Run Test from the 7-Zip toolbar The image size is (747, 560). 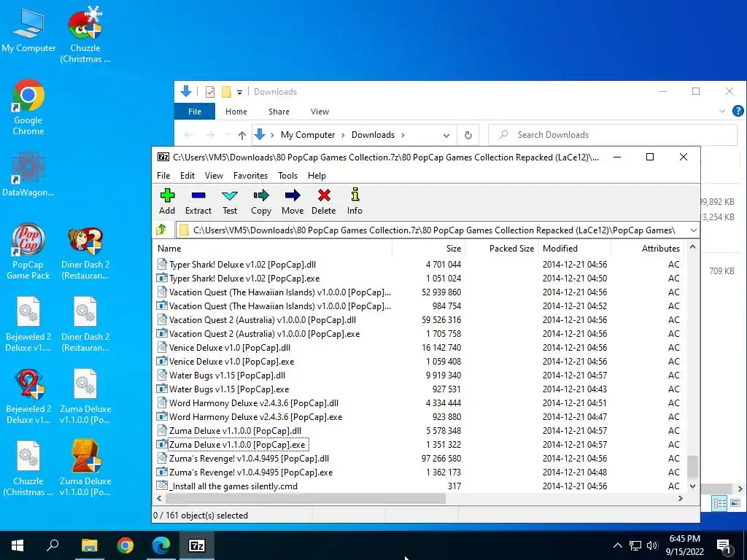point(230,201)
